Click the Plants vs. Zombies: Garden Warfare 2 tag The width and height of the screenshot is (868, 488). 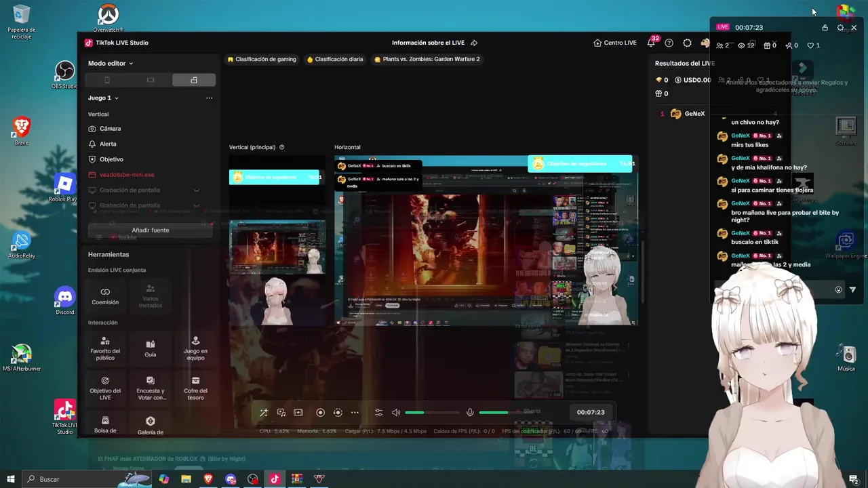(427, 59)
